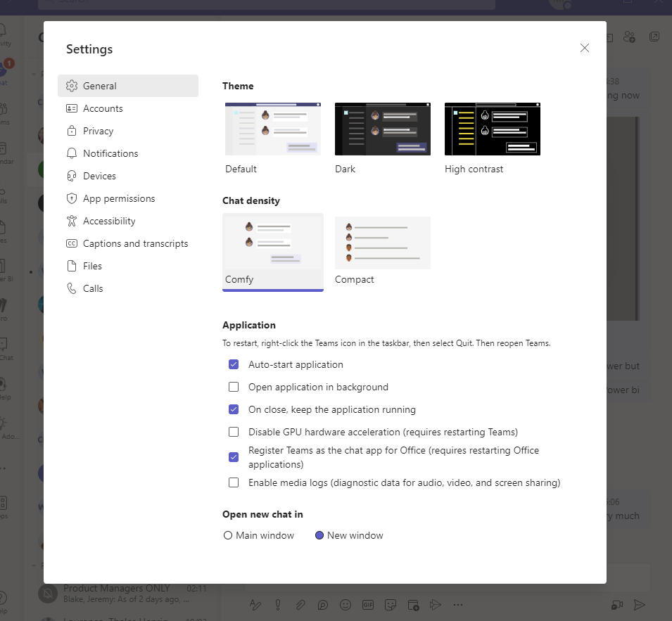Click the Attach file paperclip icon
This screenshot has width=672, height=621.
(x=300, y=605)
